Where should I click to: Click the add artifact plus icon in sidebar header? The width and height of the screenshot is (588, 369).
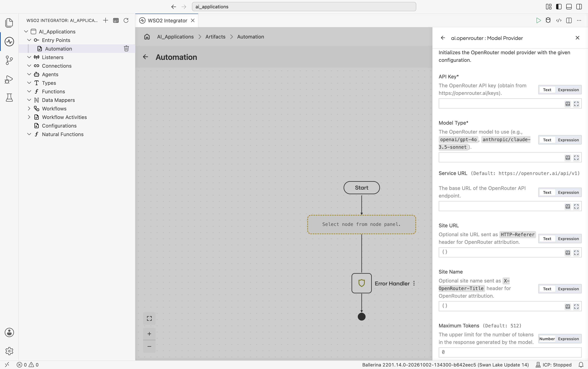(105, 20)
